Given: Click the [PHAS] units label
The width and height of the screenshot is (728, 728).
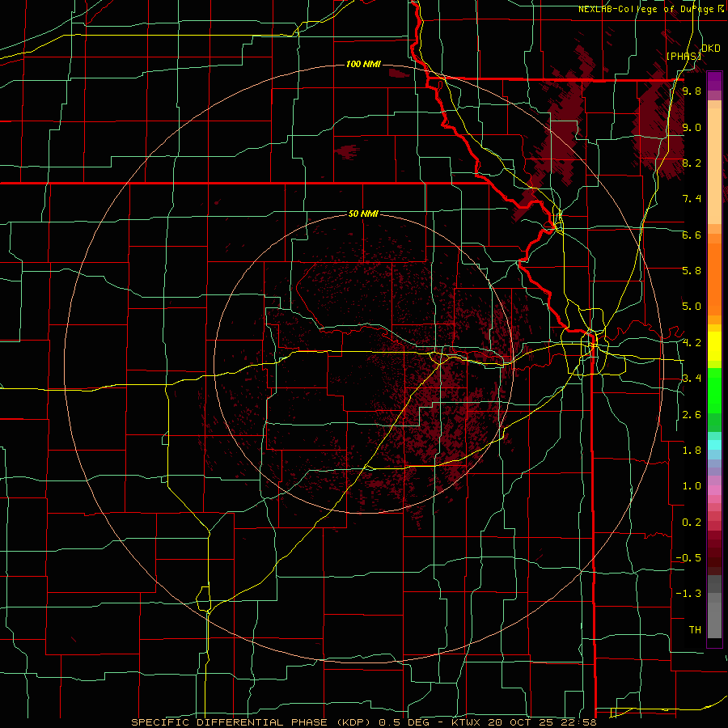Looking at the screenshot, I should pos(684,56).
